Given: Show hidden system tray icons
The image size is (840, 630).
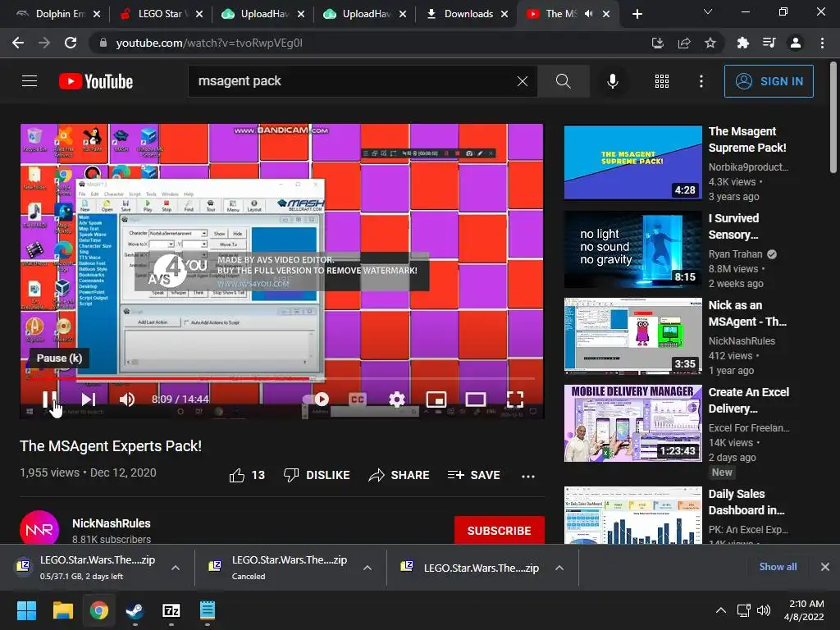Looking at the screenshot, I should point(721,610).
